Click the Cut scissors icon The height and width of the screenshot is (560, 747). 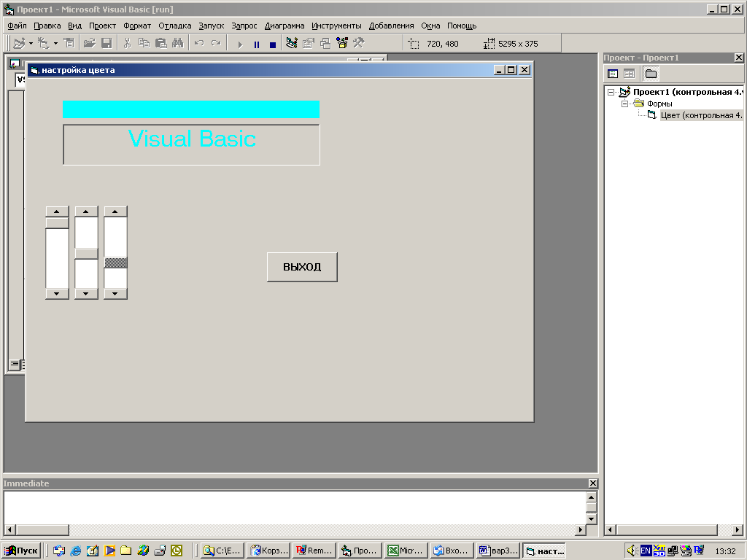click(127, 43)
